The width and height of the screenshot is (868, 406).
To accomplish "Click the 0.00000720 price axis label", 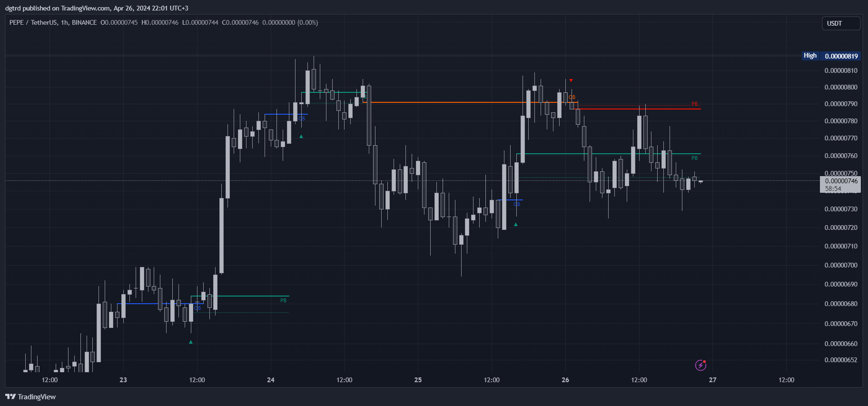I will click(x=841, y=228).
